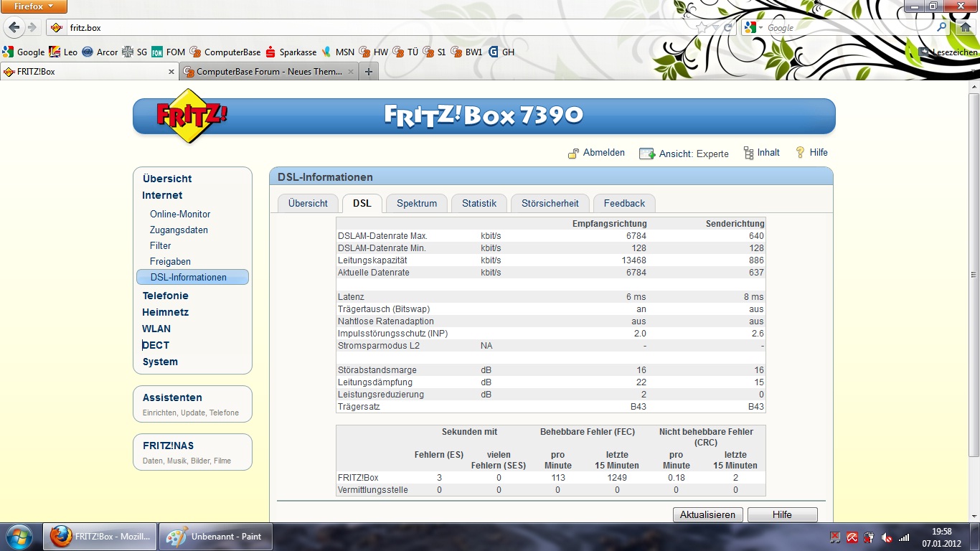Open Online-Monitor in sidebar
The height and width of the screenshot is (551, 980).
[x=180, y=214]
